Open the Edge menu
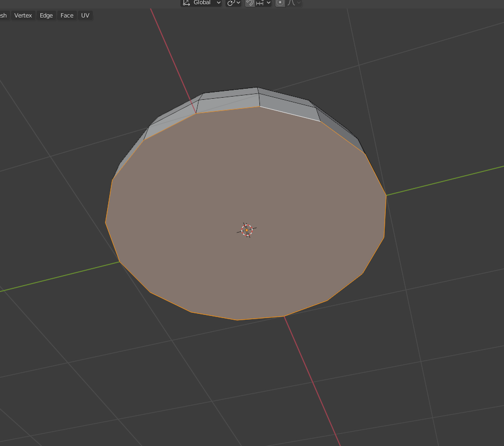504x446 pixels. tap(46, 15)
